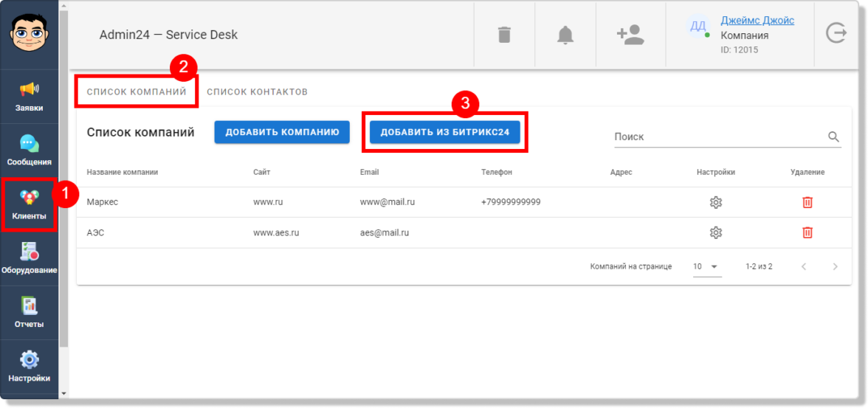Click the Маркес company name
Screen dimensions: 868x408
103,202
